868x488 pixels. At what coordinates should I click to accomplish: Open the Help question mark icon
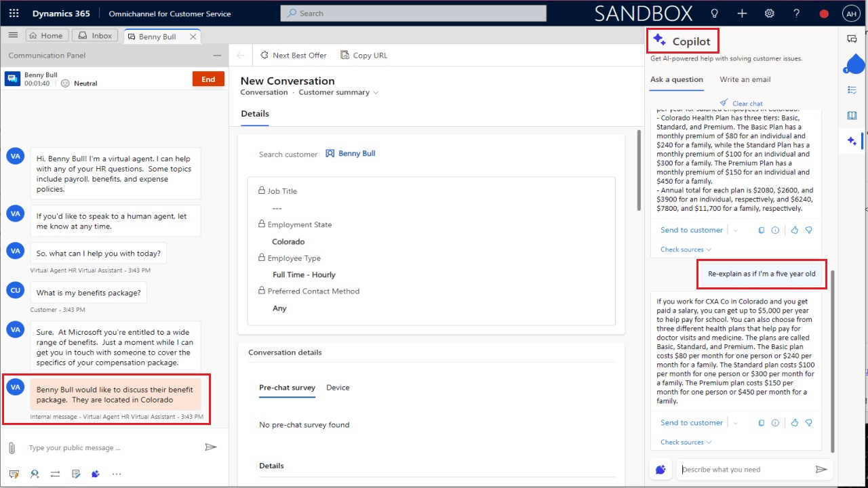797,14
